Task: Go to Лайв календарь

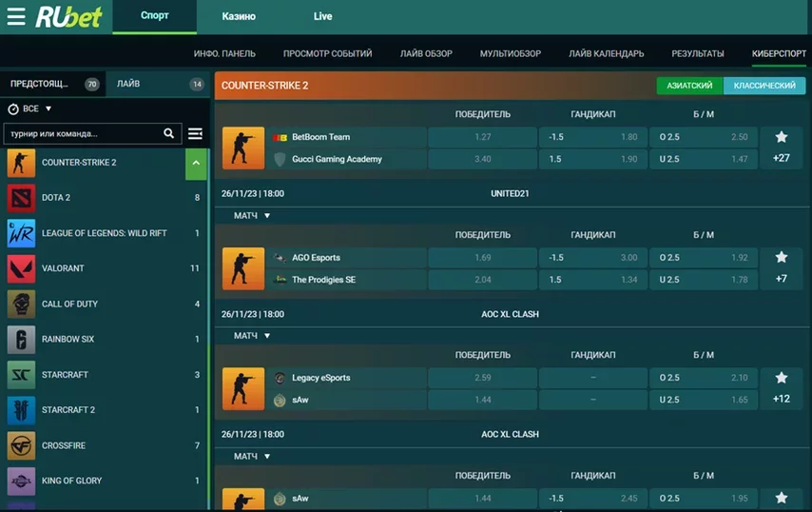Action: tap(606, 54)
